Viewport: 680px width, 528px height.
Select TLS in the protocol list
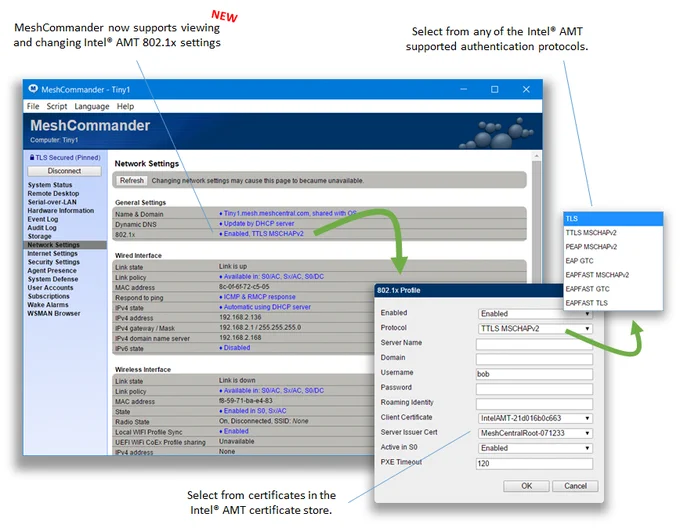click(x=613, y=218)
